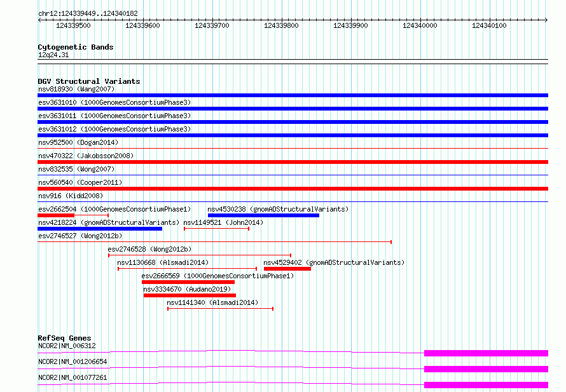Select the nsv4218224 (gnomADStructuralVariants) label
Screen dimensions: 566x392
(x=109, y=222)
